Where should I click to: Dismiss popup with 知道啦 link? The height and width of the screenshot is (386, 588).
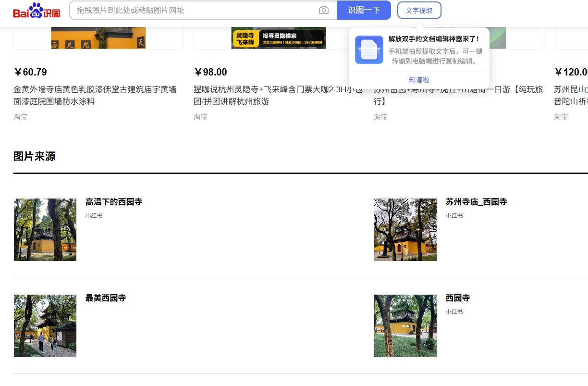[x=419, y=80]
